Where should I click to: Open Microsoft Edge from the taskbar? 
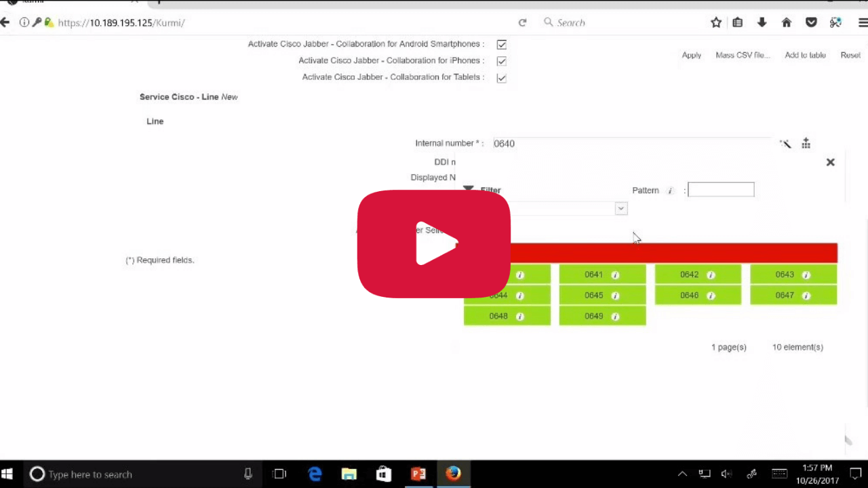pyautogui.click(x=315, y=474)
